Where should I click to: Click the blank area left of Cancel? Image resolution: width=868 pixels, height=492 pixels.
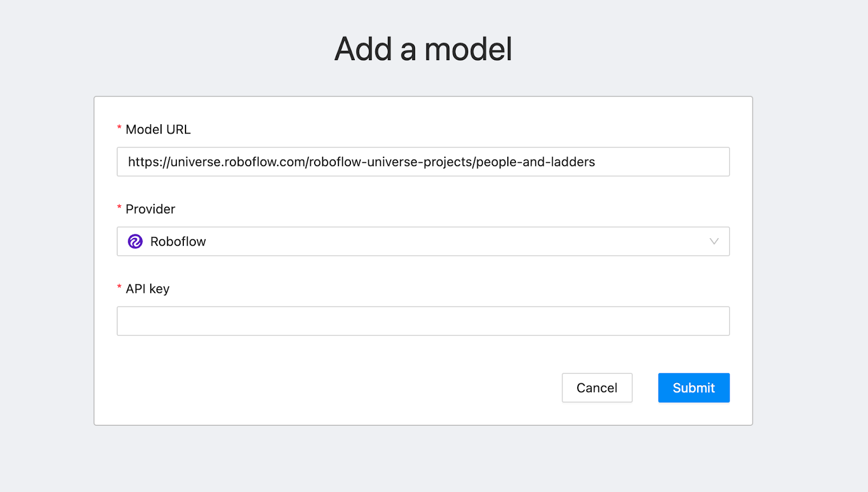click(325, 388)
